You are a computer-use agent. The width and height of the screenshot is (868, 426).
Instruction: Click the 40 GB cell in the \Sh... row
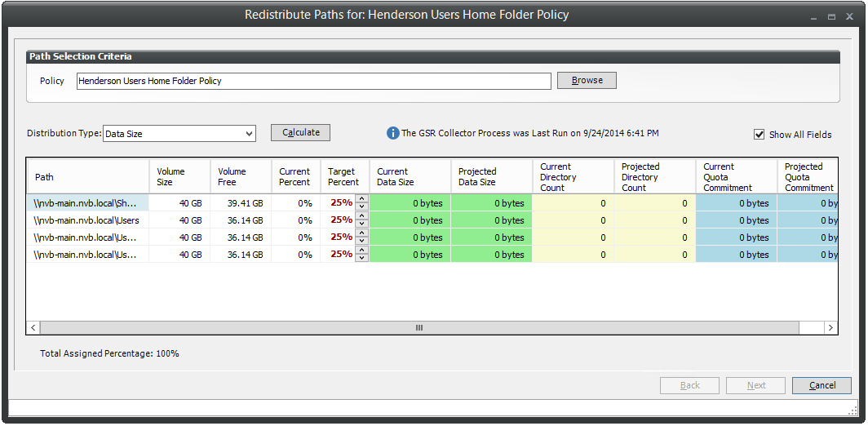click(x=180, y=203)
